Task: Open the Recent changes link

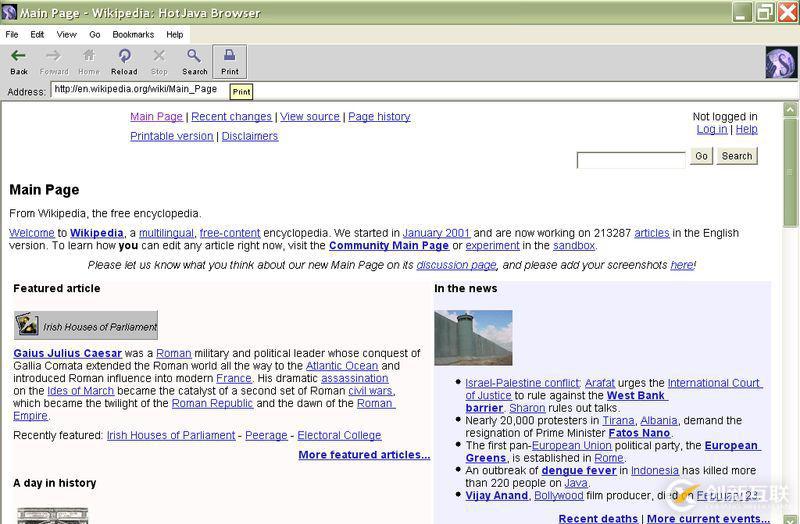Action: [x=232, y=116]
